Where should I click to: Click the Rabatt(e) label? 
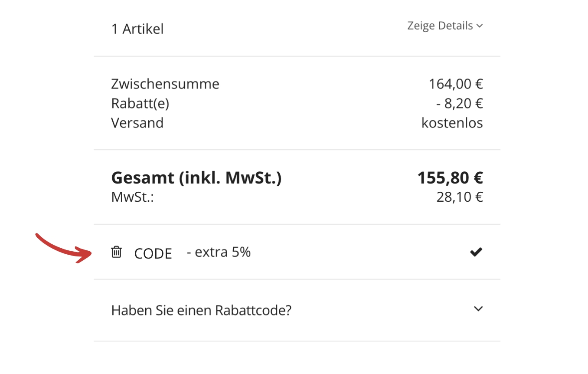point(140,104)
